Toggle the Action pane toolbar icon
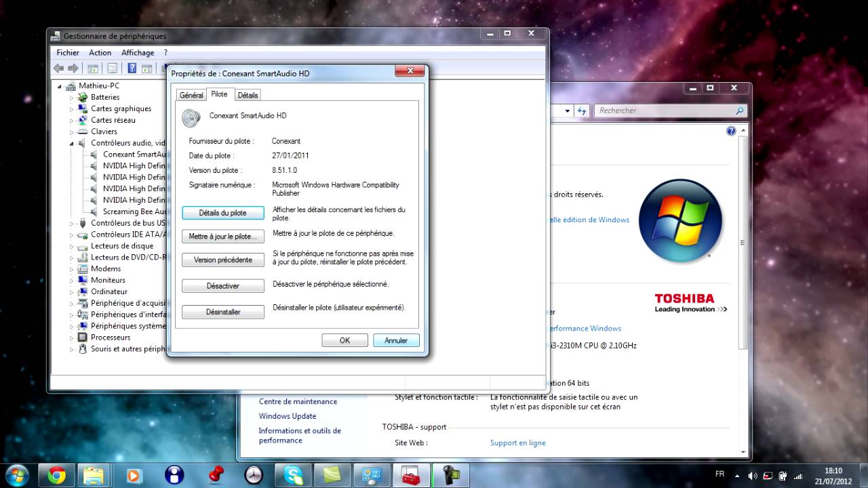868x488 pixels. 146,68
